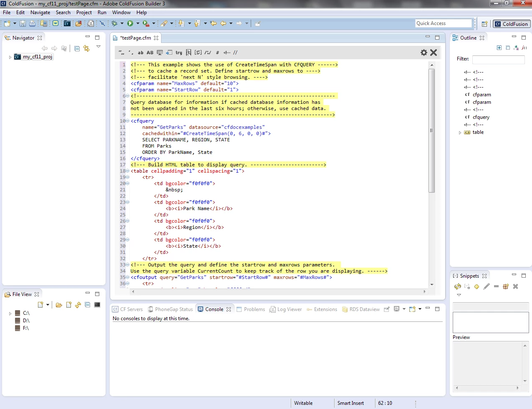This screenshot has height=409, width=532.
Task: Select the cfquery item in Outline
Action: (x=481, y=117)
